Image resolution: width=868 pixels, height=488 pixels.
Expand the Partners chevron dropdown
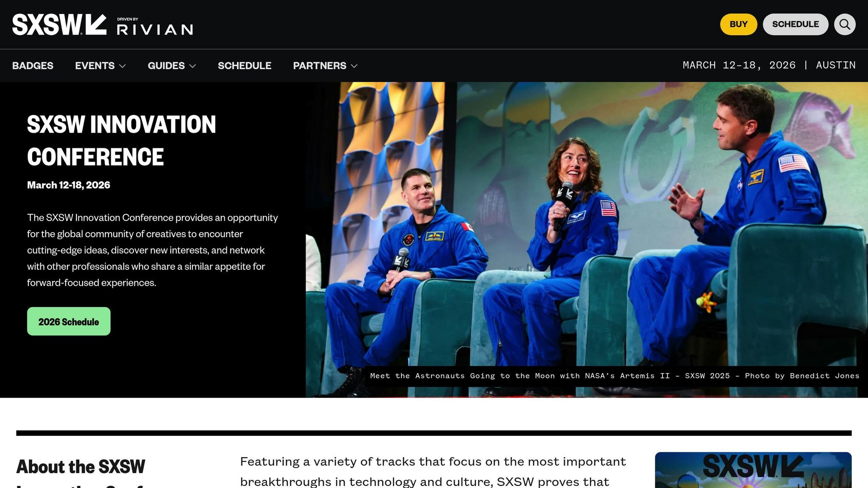pyautogui.click(x=354, y=66)
